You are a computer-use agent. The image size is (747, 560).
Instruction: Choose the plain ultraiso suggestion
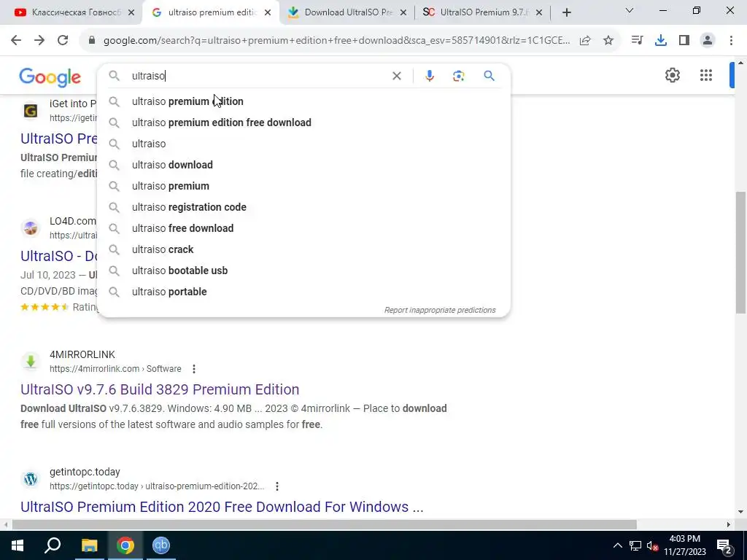(303, 144)
